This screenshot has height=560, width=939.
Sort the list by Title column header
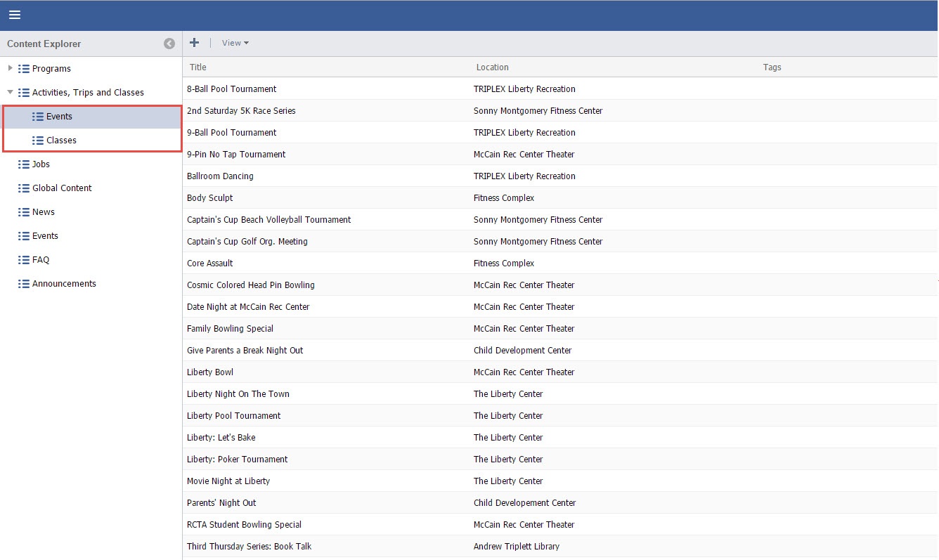pos(198,67)
